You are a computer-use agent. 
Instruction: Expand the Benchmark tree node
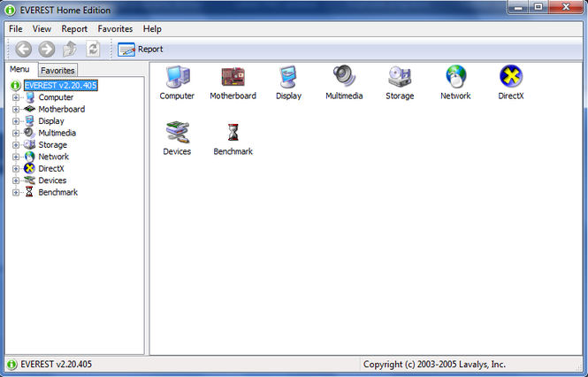[x=16, y=193]
